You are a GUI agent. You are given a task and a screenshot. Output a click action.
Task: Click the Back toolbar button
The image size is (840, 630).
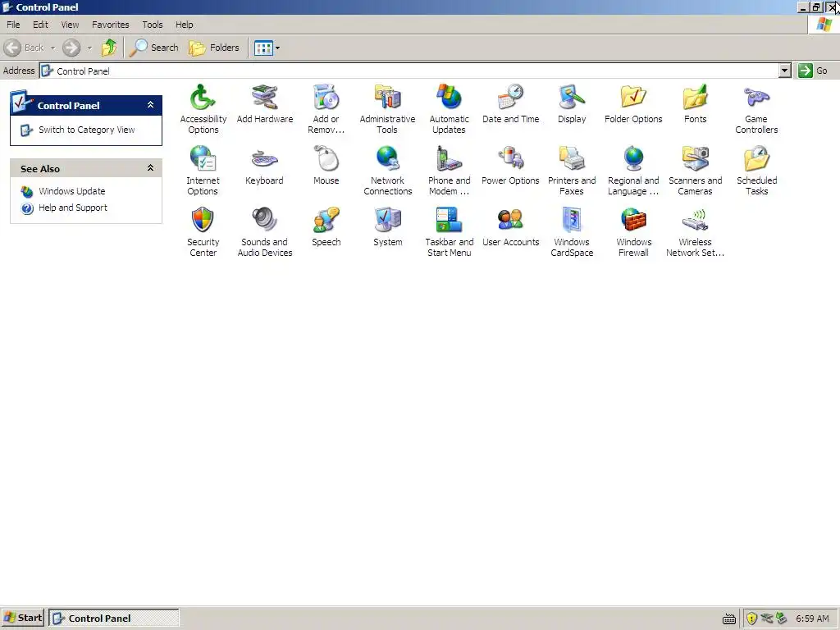(24, 48)
